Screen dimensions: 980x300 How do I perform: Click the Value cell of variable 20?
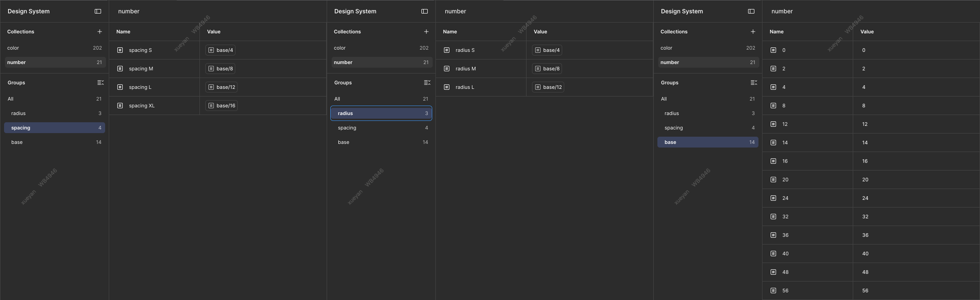pyautogui.click(x=916, y=180)
